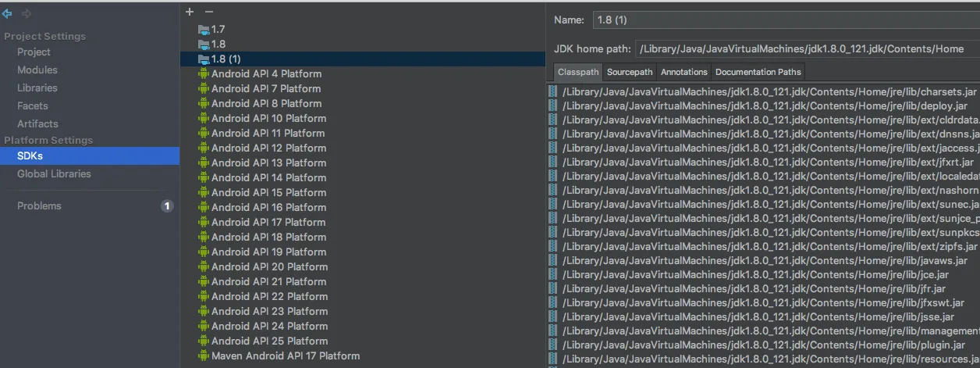Click the JDK home path field
980x368 pixels.
click(808, 48)
